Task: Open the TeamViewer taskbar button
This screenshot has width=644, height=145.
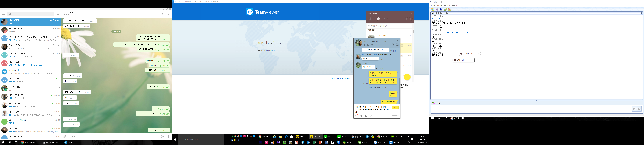Action: (380, 142)
